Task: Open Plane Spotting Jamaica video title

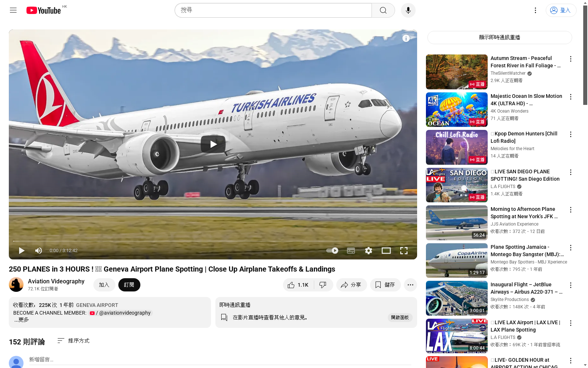Action: (x=527, y=251)
